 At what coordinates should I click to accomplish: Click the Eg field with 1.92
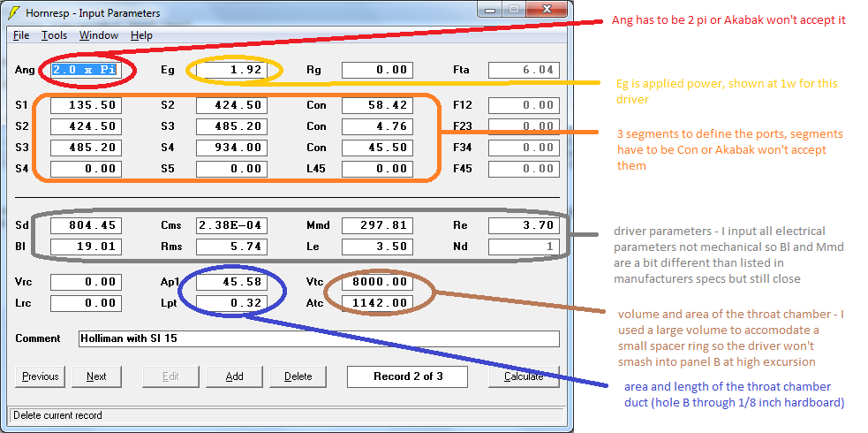coord(232,71)
